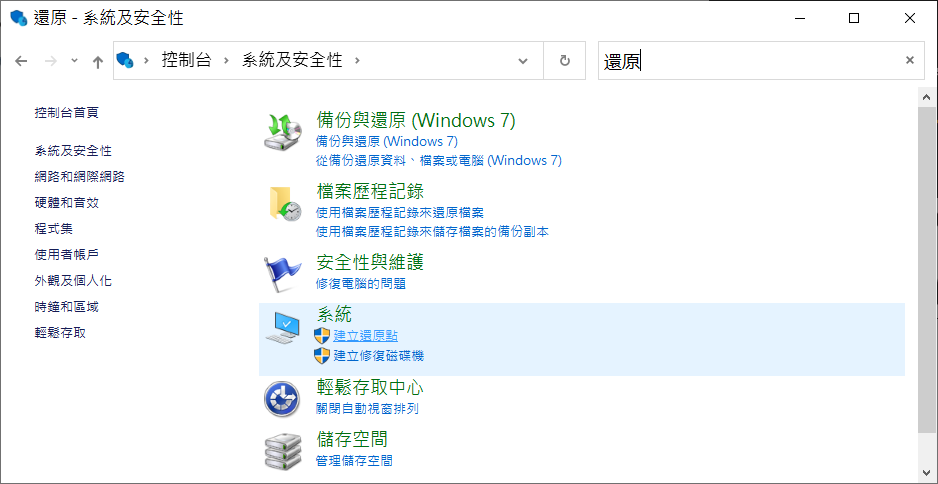Expand address bar history dropdown
The height and width of the screenshot is (484, 938).
coord(523,60)
